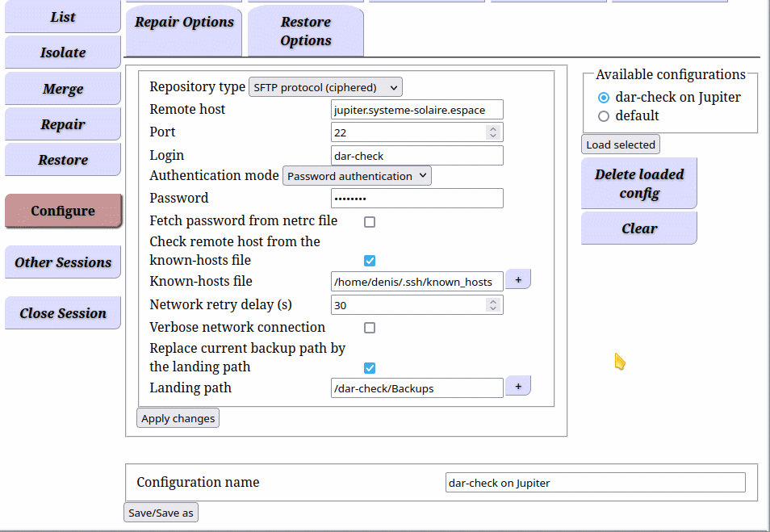Select dar-check on Jupiter radio option
The image size is (770, 532).
point(604,98)
